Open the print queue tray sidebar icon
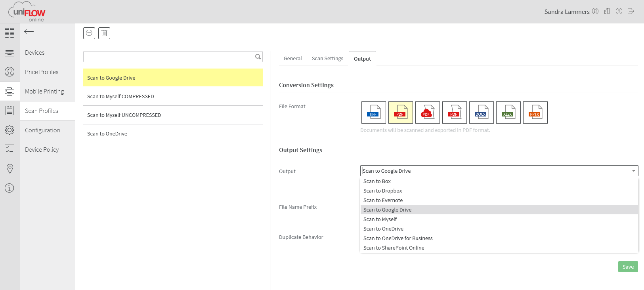The width and height of the screenshot is (644, 290). (x=10, y=53)
